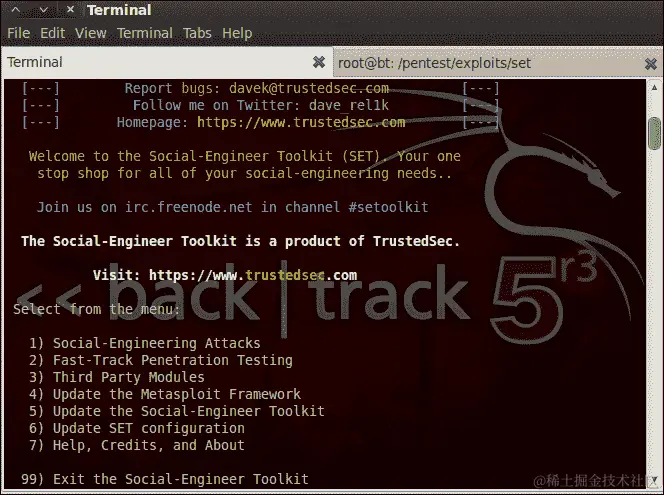Click menu line '2) Fast-Track Penetration Testing'
The image size is (664, 495).
click(x=161, y=360)
